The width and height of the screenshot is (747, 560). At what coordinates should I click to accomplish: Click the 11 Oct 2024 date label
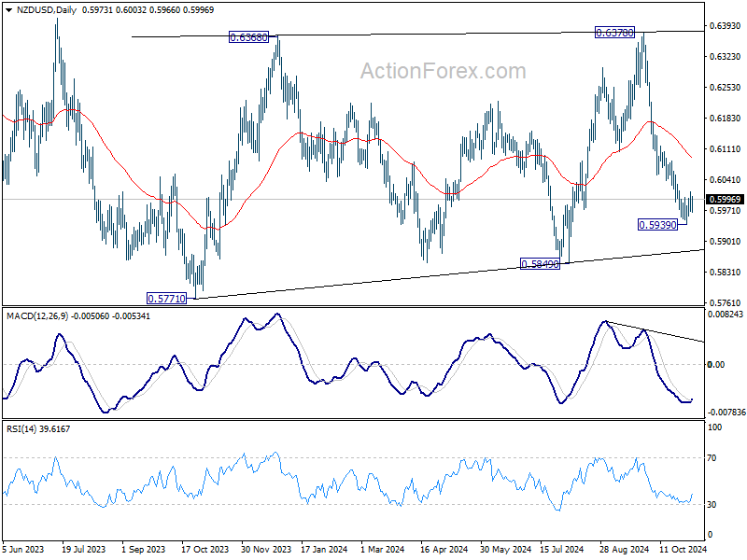pyautogui.click(x=683, y=549)
